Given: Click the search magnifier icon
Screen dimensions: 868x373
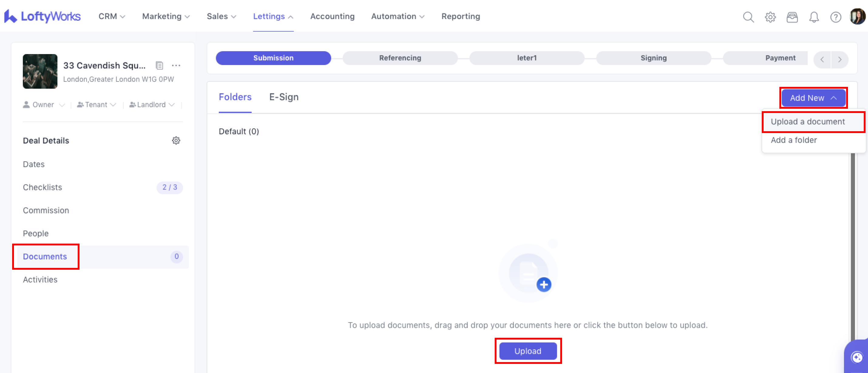Looking at the screenshot, I should coord(748,17).
